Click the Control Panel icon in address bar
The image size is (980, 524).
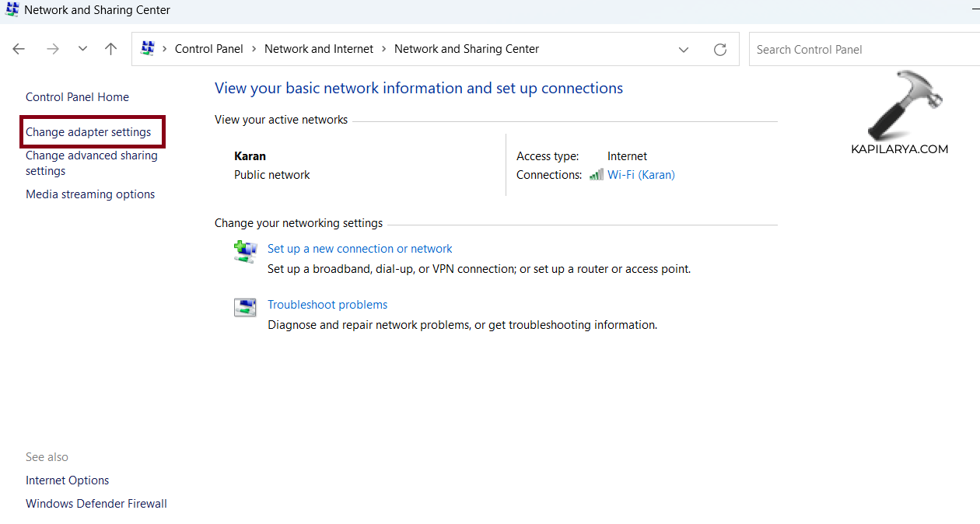(148, 49)
